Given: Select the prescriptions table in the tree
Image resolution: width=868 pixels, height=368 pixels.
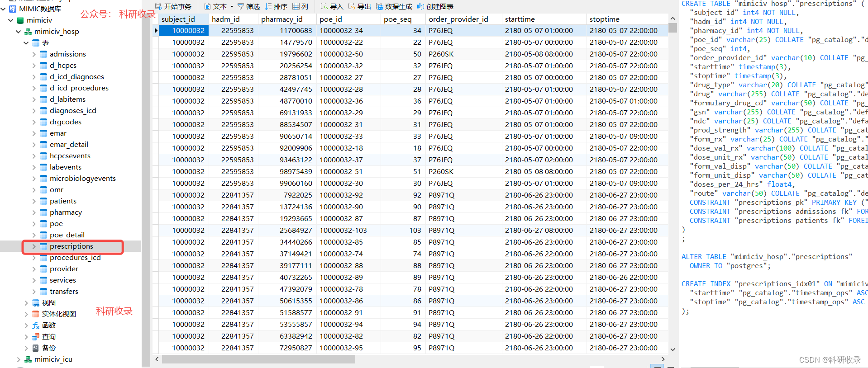Looking at the screenshot, I should pyautogui.click(x=72, y=246).
